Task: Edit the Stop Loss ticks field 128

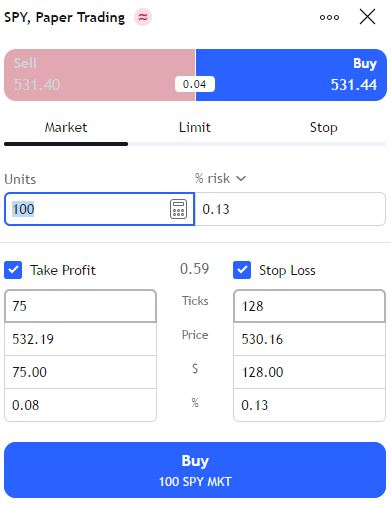Action: pyautogui.click(x=310, y=306)
